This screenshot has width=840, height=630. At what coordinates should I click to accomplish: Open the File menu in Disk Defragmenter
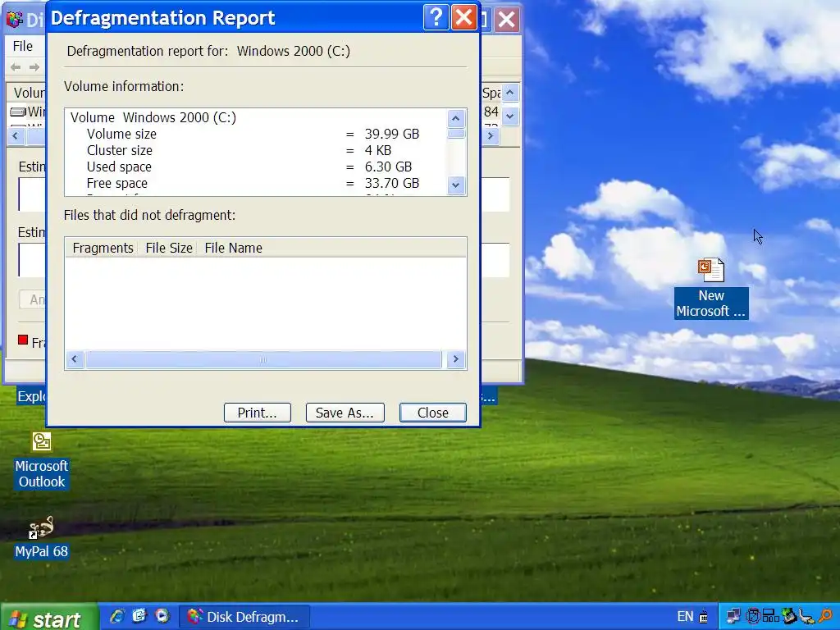point(22,46)
